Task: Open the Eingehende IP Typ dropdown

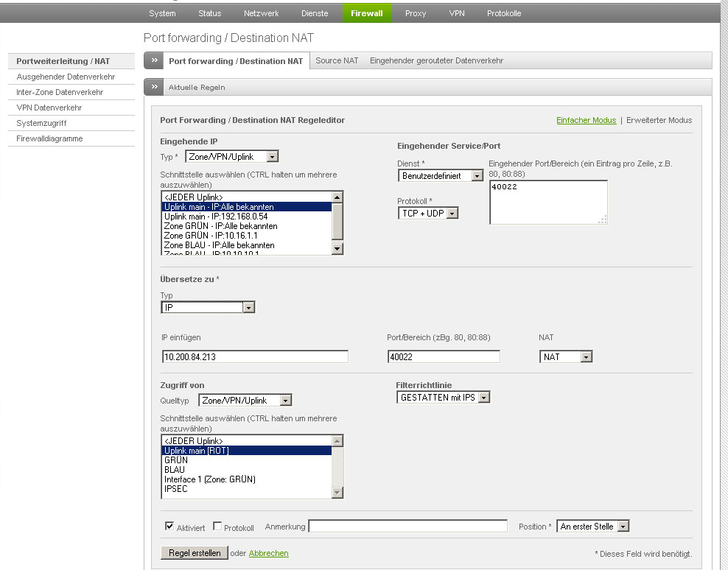Action: click(x=232, y=156)
